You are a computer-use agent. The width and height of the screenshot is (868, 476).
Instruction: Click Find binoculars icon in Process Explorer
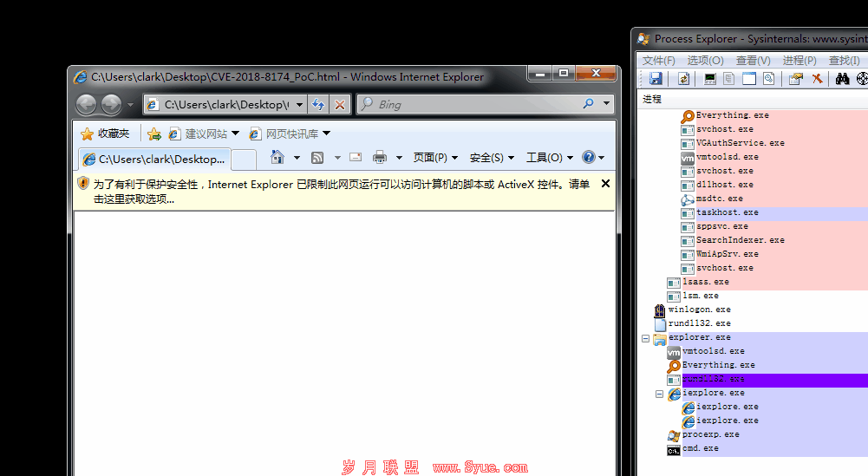843,79
